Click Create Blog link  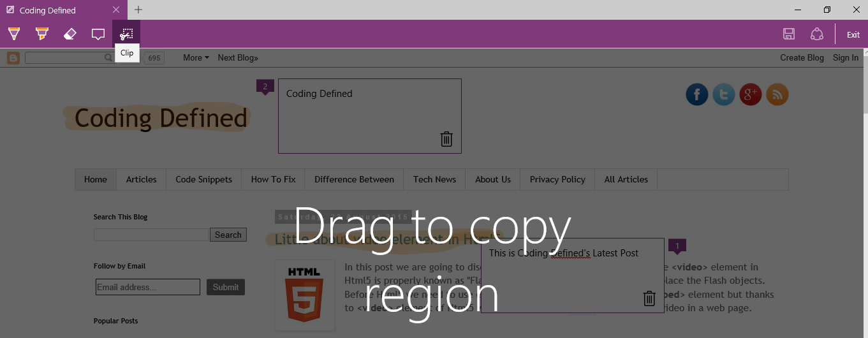[802, 57]
